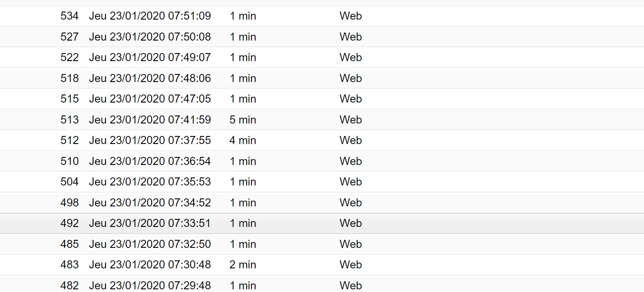Click row with ID 498

322,202
